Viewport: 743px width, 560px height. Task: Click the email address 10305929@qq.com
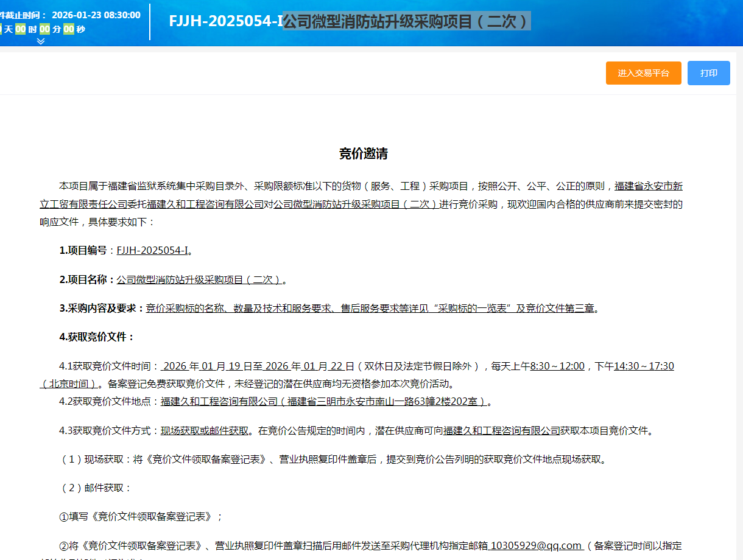(536, 545)
